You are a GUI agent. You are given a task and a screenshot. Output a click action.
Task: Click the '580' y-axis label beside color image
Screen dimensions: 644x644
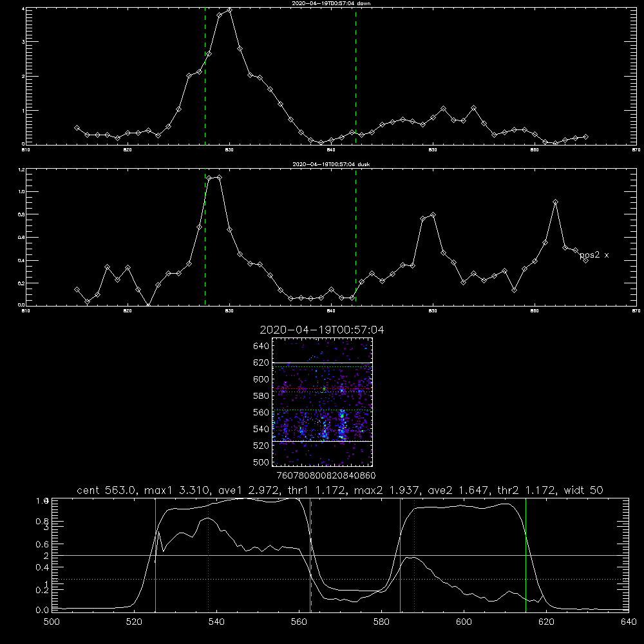(x=261, y=396)
